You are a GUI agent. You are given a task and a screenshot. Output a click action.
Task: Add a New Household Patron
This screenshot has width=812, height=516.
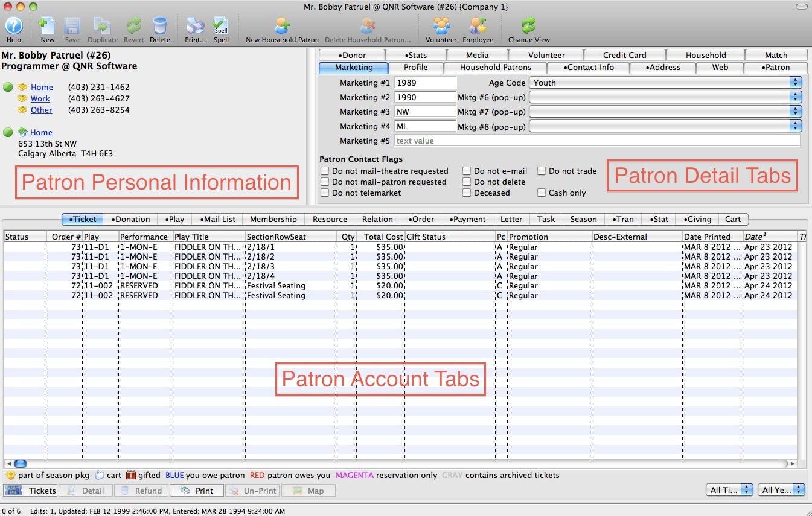282,26
